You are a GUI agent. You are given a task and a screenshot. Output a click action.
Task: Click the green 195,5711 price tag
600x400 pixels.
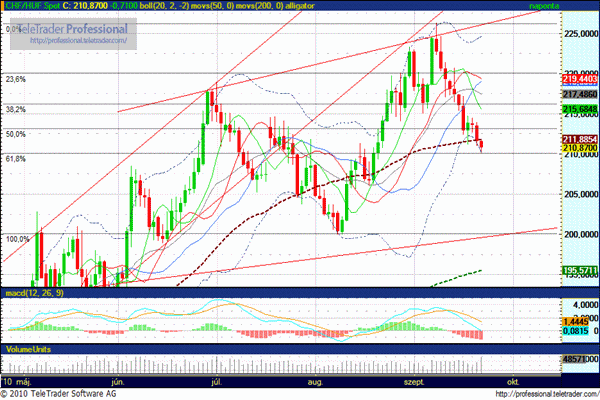[579, 271]
